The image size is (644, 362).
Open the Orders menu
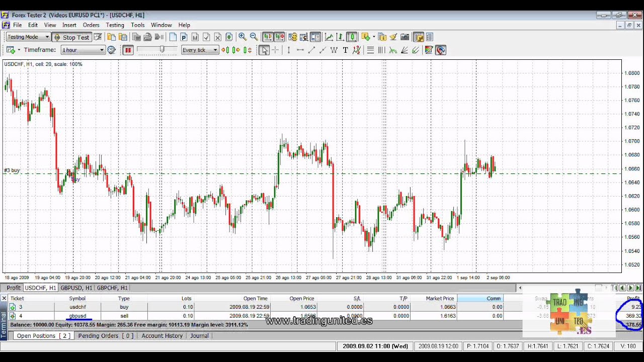tap(91, 25)
